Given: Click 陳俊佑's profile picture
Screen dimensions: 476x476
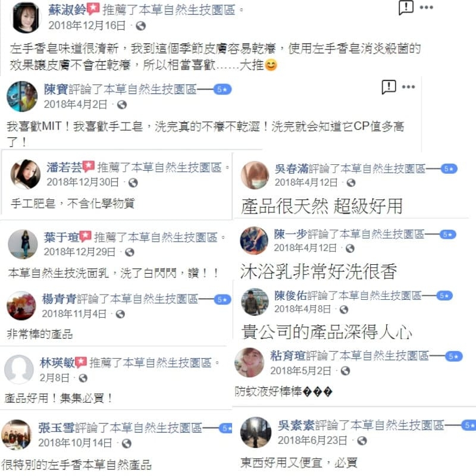Looking at the screenshot, I should coord(255,302).
